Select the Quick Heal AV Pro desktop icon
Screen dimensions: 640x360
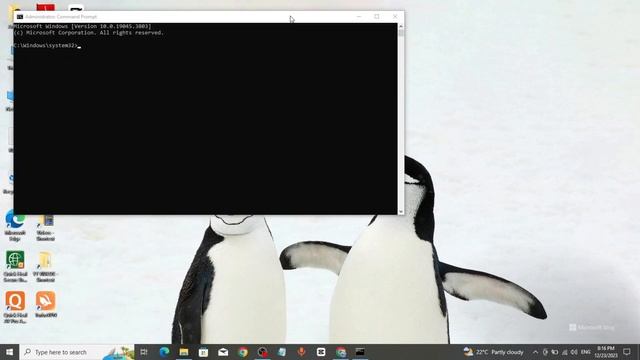15,307
